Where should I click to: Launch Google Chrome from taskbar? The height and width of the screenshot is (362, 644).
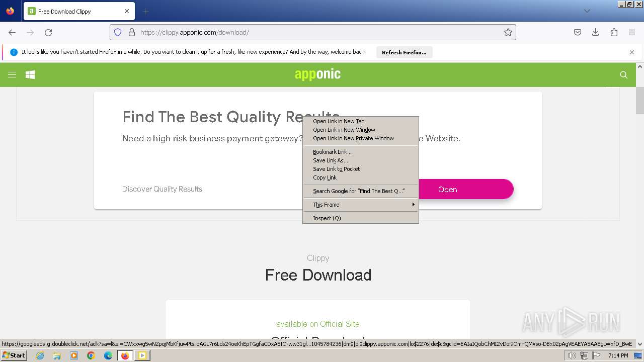coord(91,355)
